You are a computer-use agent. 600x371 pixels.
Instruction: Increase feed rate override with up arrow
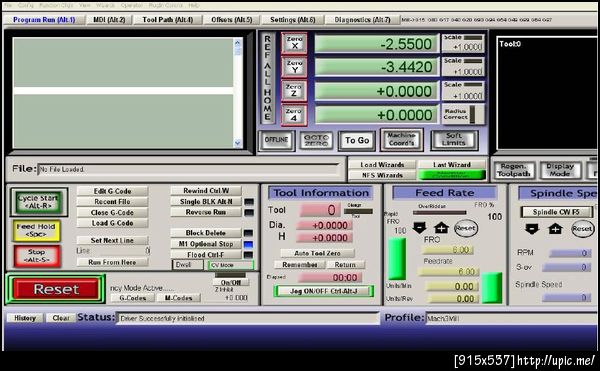click(441, 228)
